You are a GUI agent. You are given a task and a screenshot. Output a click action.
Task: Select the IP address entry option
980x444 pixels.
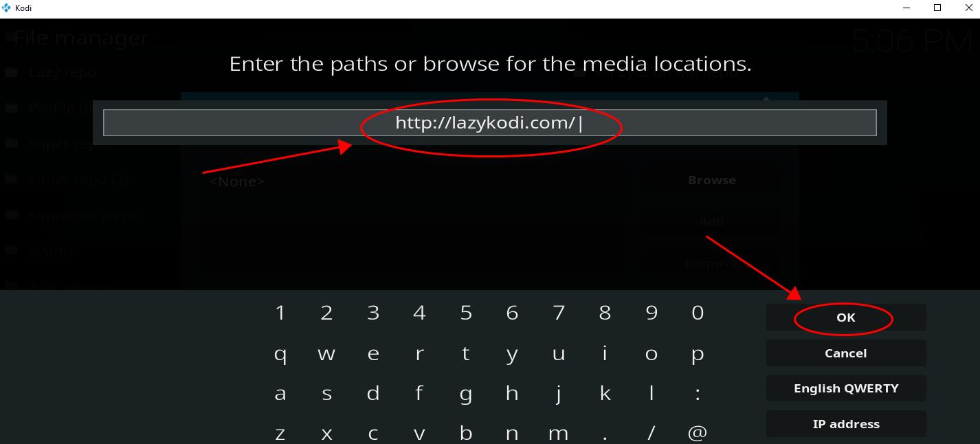(x=846, y=424)
